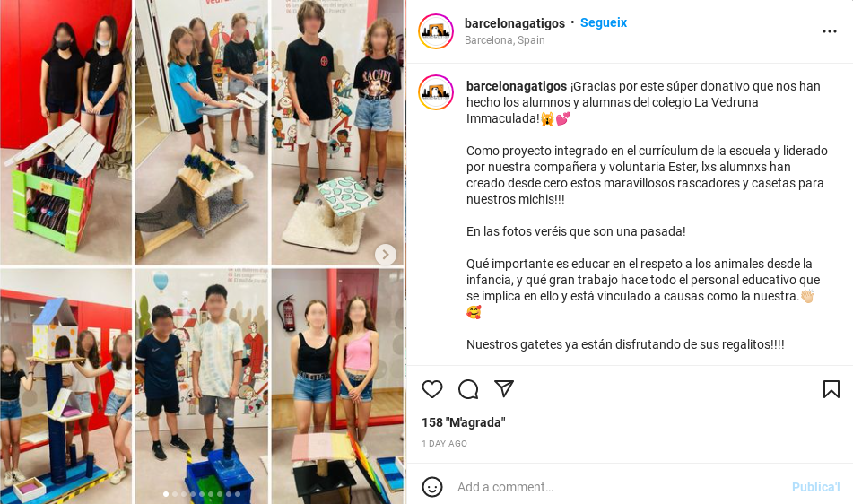Click the header barcelonagatigos profile avatar
Screen dimensions: 853x504
click(436, 31)
